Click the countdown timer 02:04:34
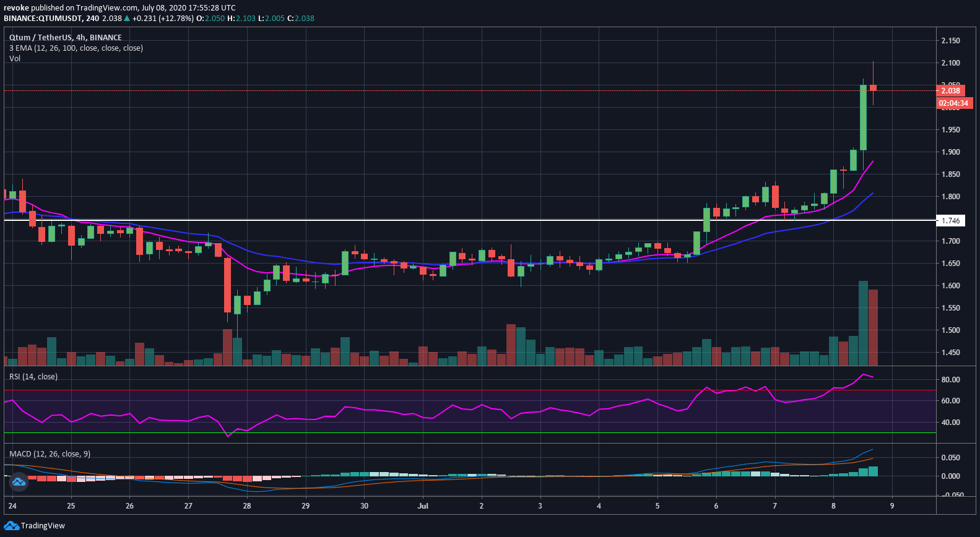The width and height of the screenshot is (980, 537). point(953,103)
